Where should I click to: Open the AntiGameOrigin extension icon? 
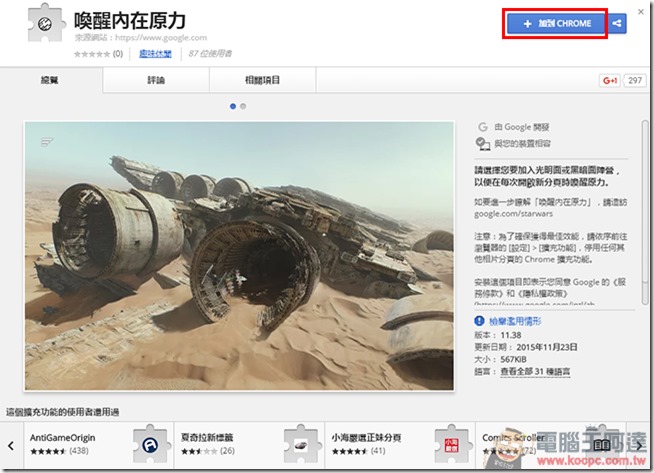151,444
